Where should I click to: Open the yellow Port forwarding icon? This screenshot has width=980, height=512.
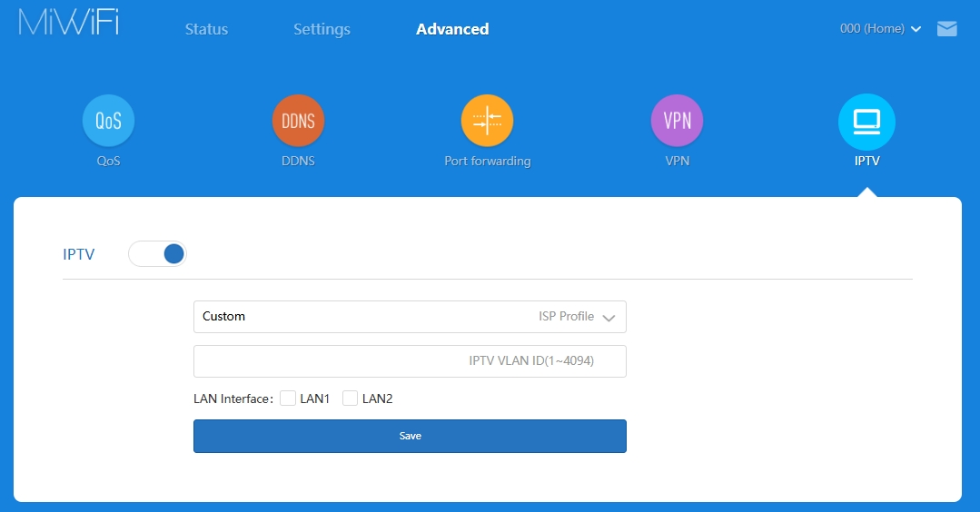click(487, 121)
